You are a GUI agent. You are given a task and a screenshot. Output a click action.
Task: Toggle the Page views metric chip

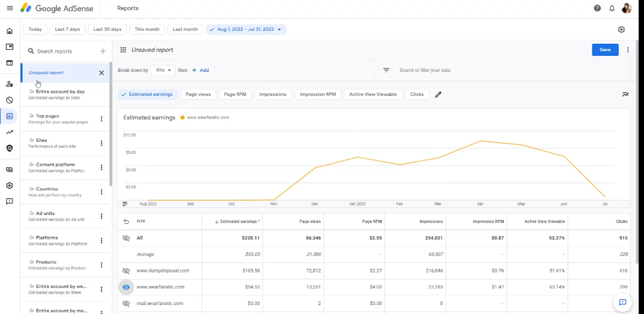point(198,94)
